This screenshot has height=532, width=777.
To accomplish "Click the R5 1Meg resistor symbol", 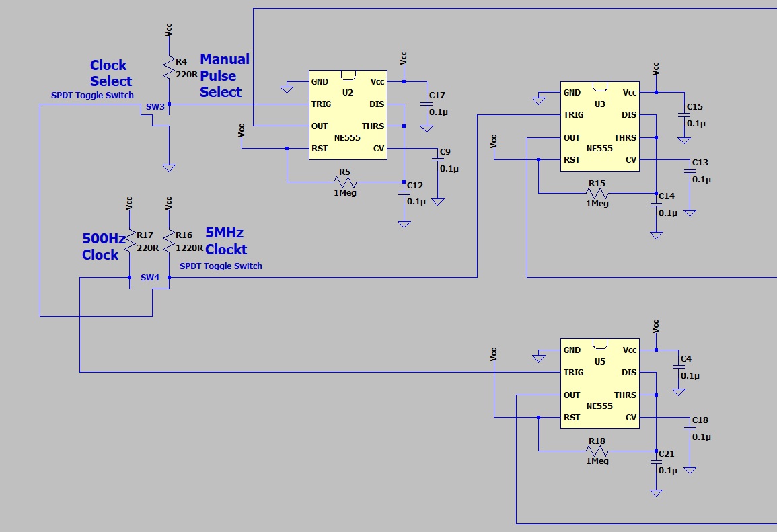I will pos(344,182).
